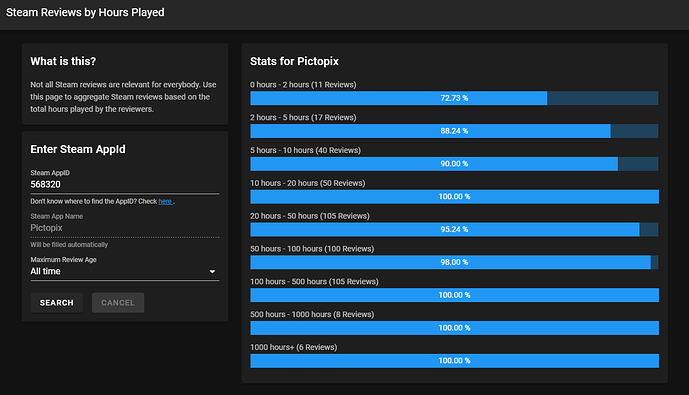689x395 pixels.
Task: Click the 500 hours - 1000 hours bar
Action: [454, 328]
